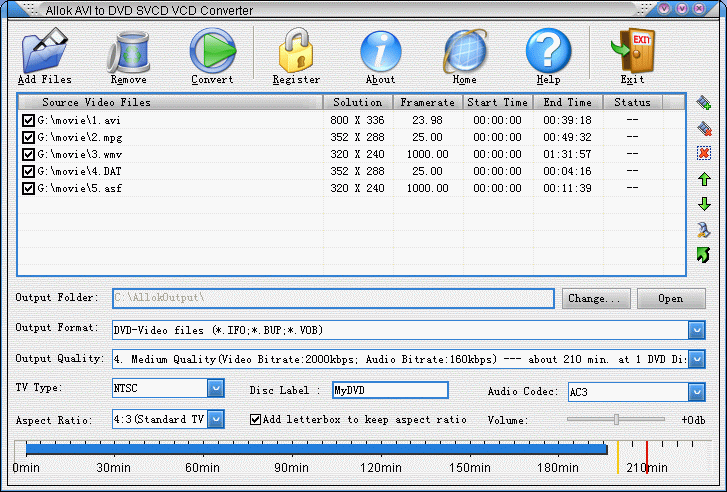This screenshot has width=727, height=492.
Task: Start conversion with the Convert button
Action: click(x=212, y=49)
